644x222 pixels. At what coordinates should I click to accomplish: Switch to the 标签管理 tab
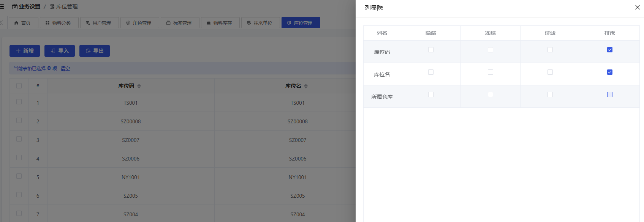click(180, 23)
